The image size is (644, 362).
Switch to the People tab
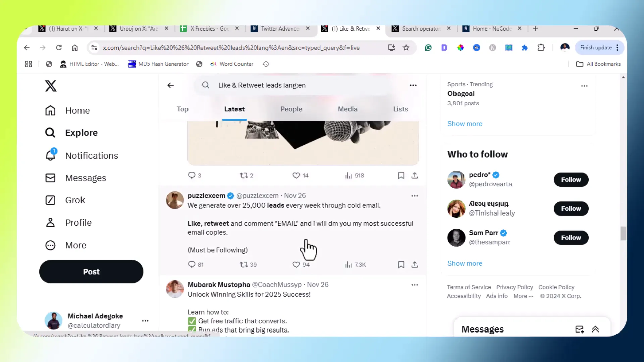[x=291, y=109]
